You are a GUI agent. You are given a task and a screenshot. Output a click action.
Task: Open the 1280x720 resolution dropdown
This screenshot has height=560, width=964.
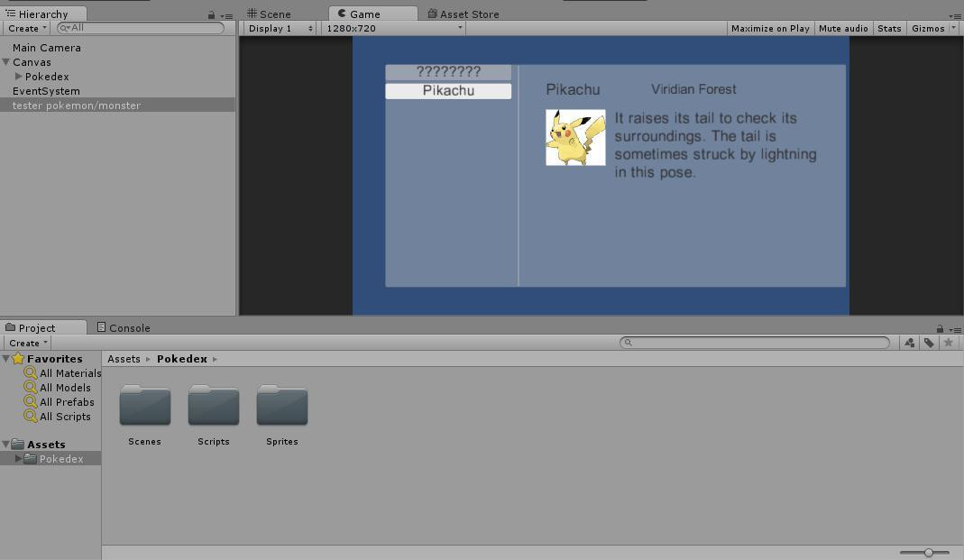(393, 28)
